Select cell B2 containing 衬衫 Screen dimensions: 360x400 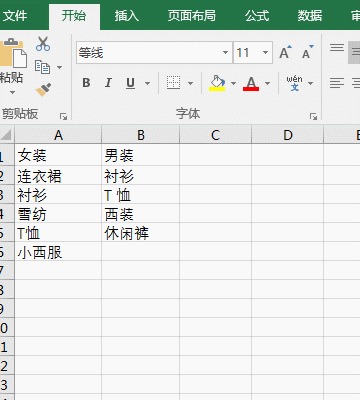click(141, 175)
